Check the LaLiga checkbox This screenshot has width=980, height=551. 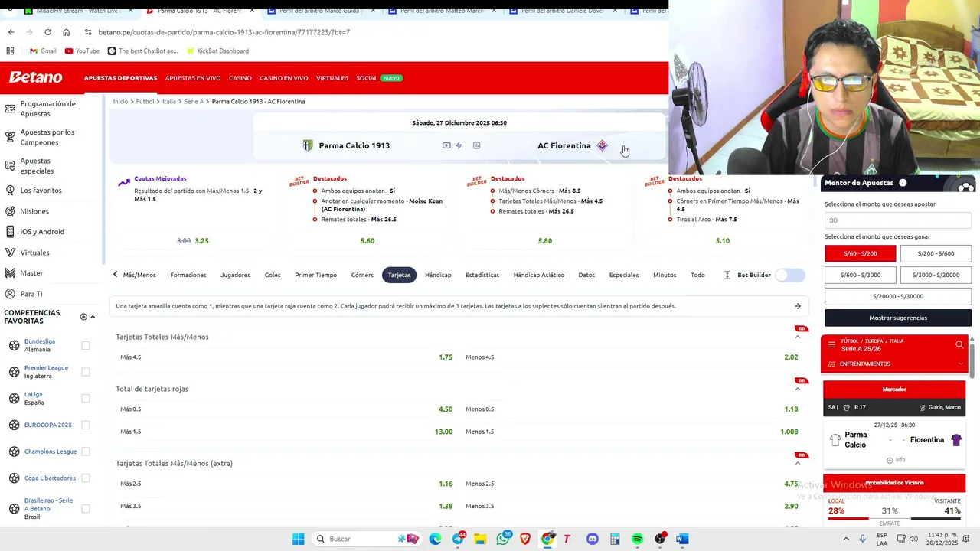86,399
